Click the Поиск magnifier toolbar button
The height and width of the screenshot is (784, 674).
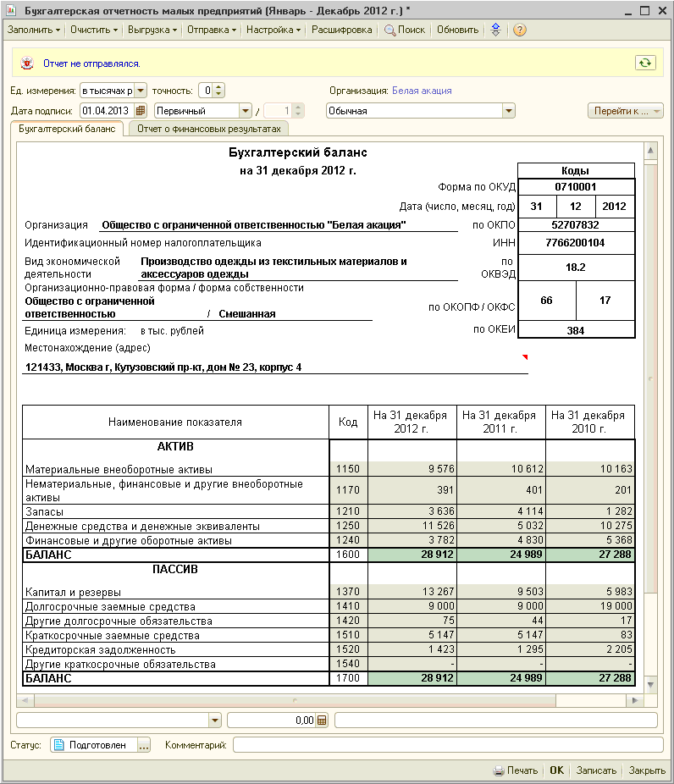coord(405,30)
